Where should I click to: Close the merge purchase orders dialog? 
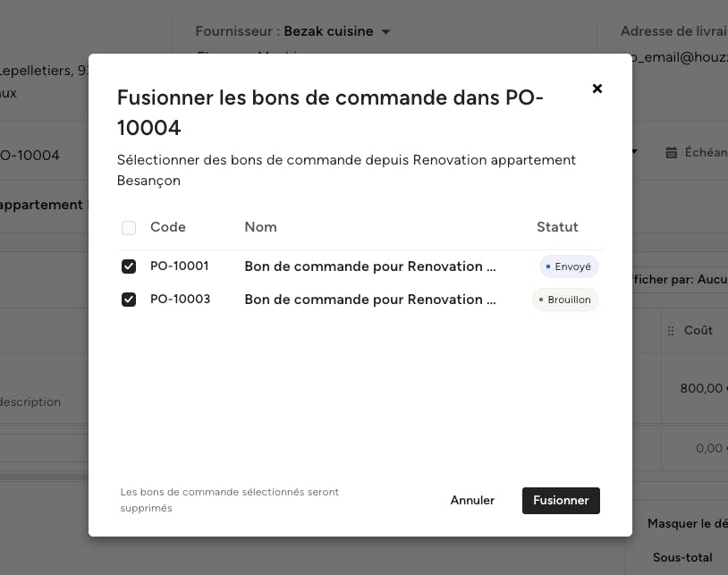tap(597, 89)
